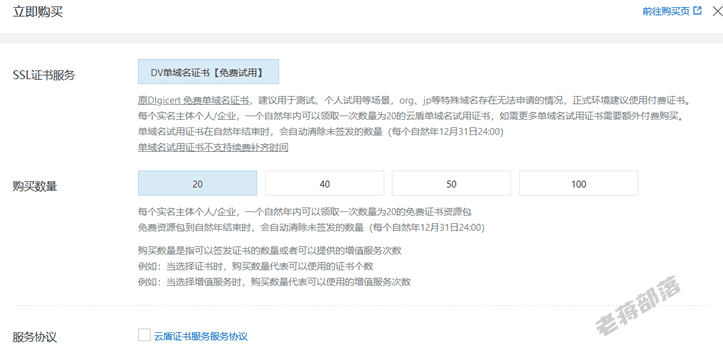
Task: Click the line starting 购买数量是指可以签发证书的数量
Action: (x=270, y=250)
